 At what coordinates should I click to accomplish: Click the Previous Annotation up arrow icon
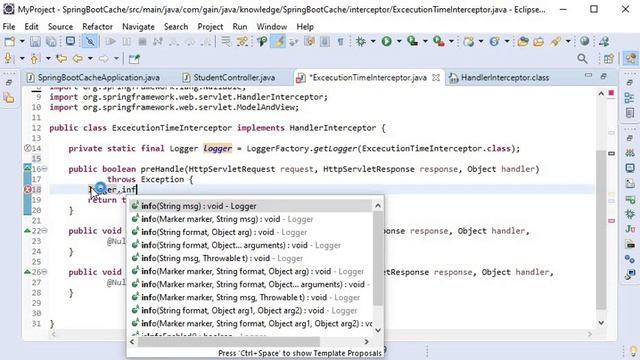tap(35, 59)
